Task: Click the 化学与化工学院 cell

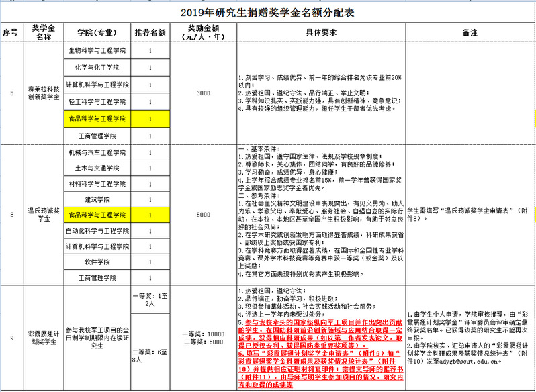Action: click(x=97, y=68)
